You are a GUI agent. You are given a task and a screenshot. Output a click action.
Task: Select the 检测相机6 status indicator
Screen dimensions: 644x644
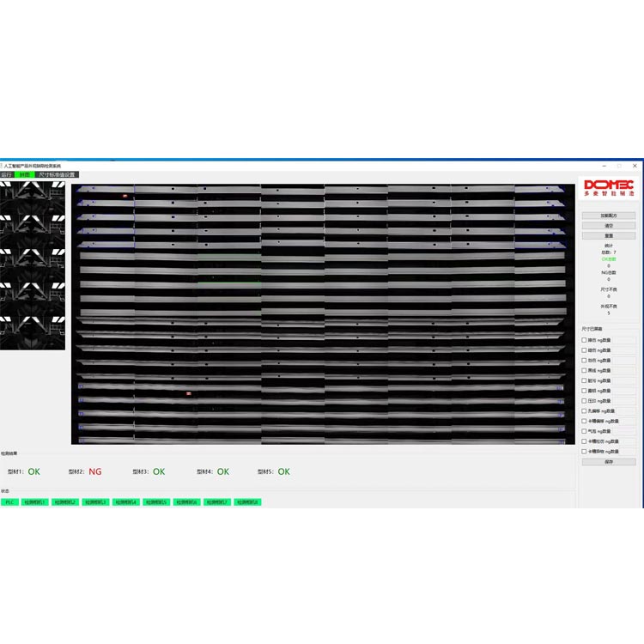pyautogui.click(x=186, y=501)
